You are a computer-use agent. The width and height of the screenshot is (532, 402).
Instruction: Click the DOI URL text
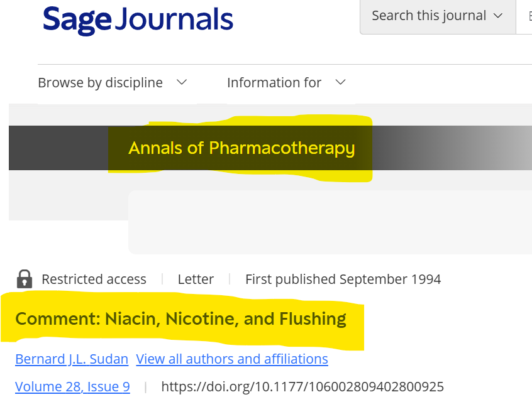tap(302, 387)
